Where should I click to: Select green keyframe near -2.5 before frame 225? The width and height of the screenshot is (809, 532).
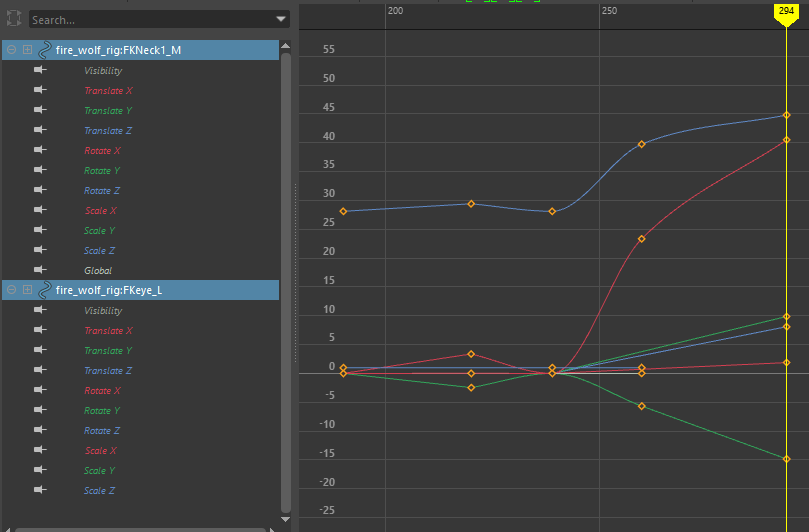click(471, 388)
